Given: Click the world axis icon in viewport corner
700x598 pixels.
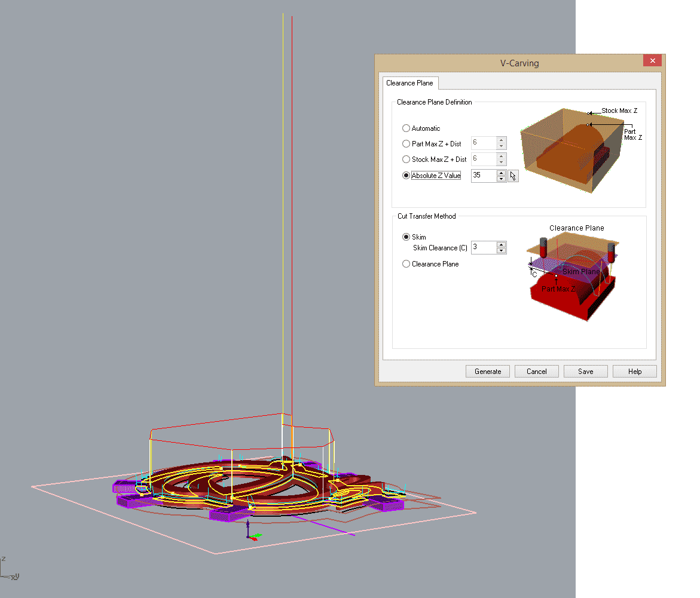Looking at the screenshot, I should coord(8,570).
